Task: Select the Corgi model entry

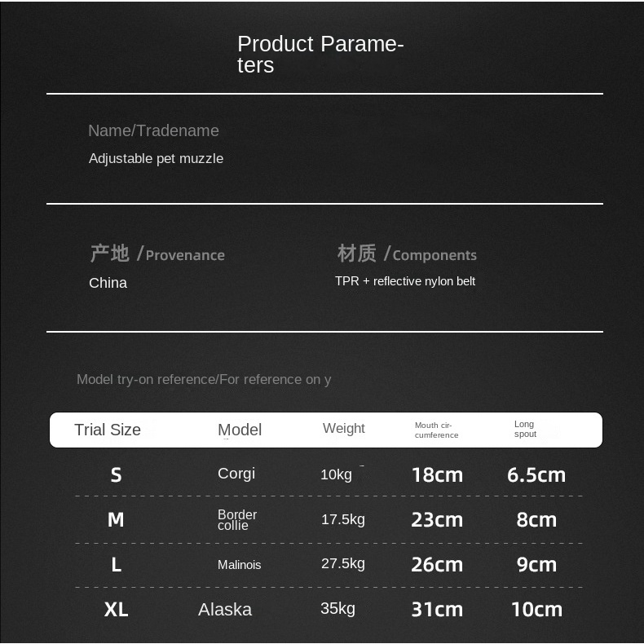Action: [x=236, y=474]
